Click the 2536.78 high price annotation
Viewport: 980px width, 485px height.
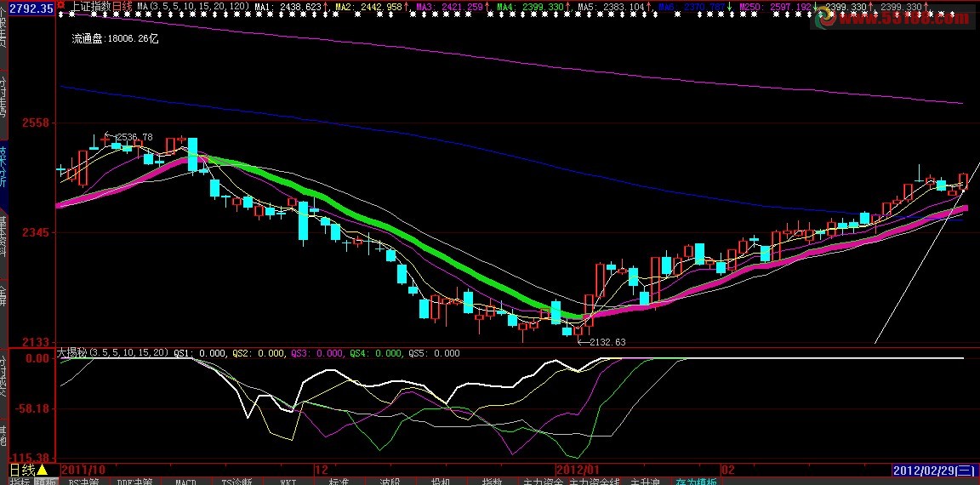tap(134, 136)
